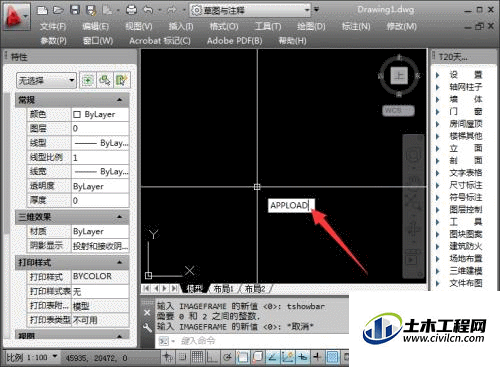Toggle ortho mode in status bar
Screen dimensions: 500x367
pos(212,357)
